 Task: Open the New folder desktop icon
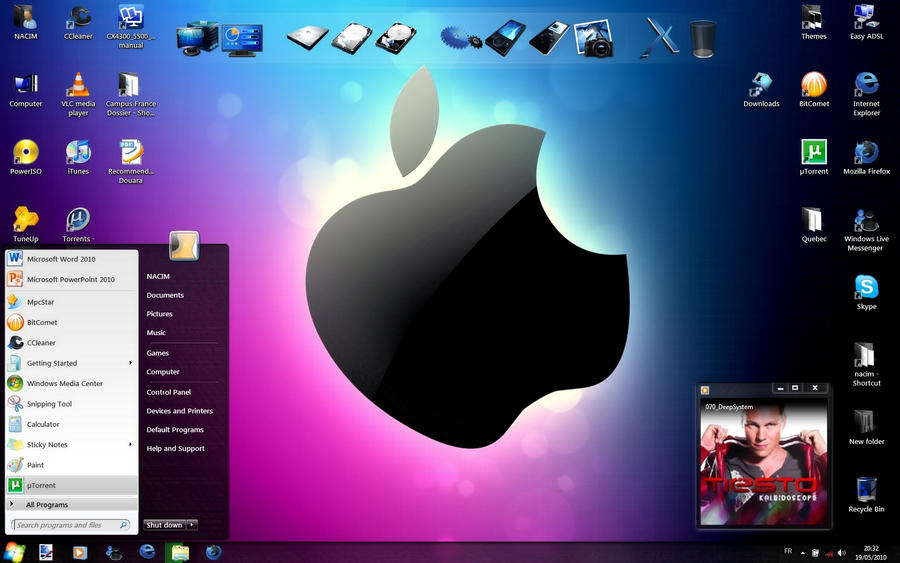867,427
